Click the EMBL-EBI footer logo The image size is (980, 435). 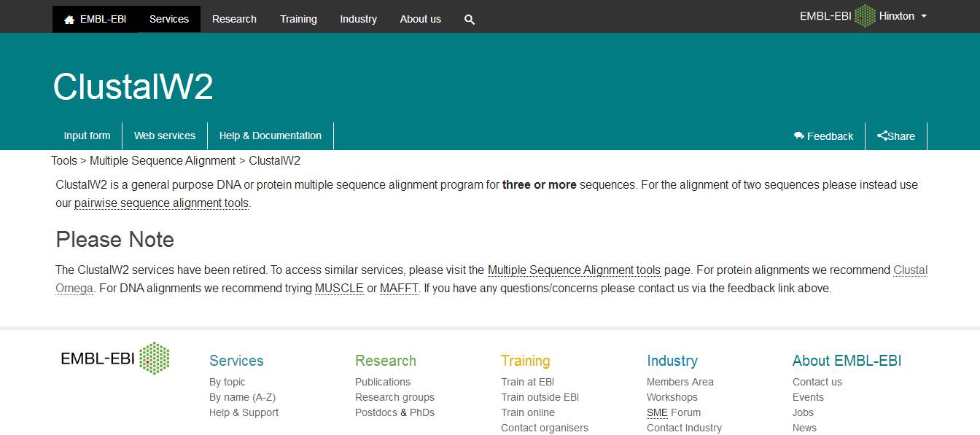click(115, 358)
